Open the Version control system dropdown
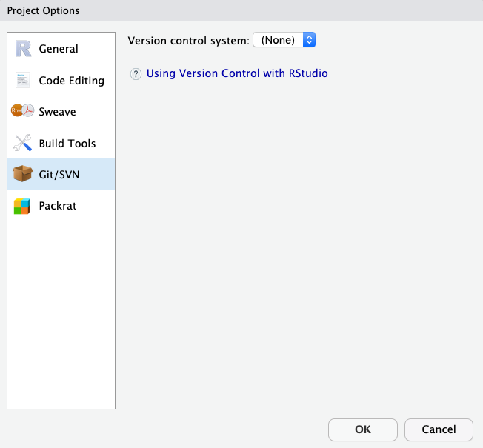The width and height of the screenshot is (483, 448). tap(284, 40)
